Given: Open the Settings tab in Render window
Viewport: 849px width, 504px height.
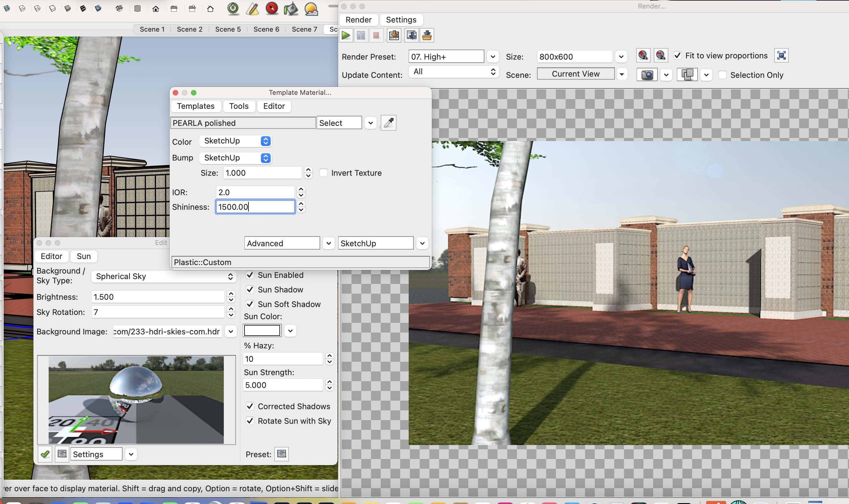Looking at the screenshot, I should 401,20.
